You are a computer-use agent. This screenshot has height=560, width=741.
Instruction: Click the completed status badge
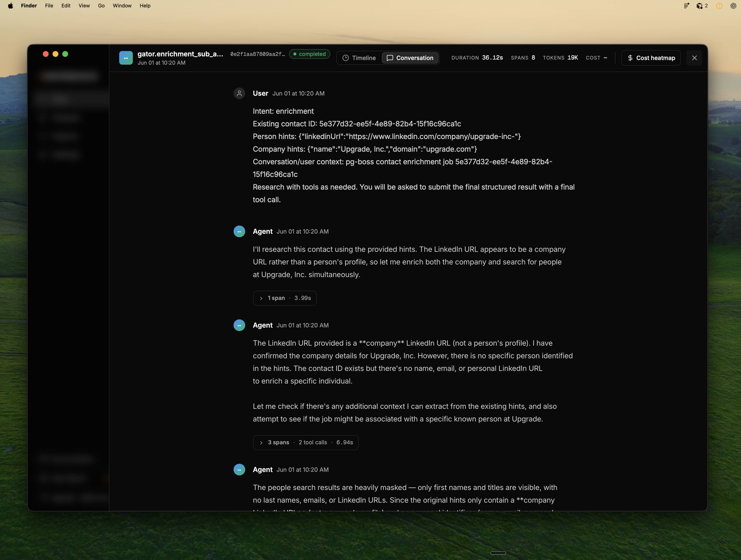(x=309, y=54)
